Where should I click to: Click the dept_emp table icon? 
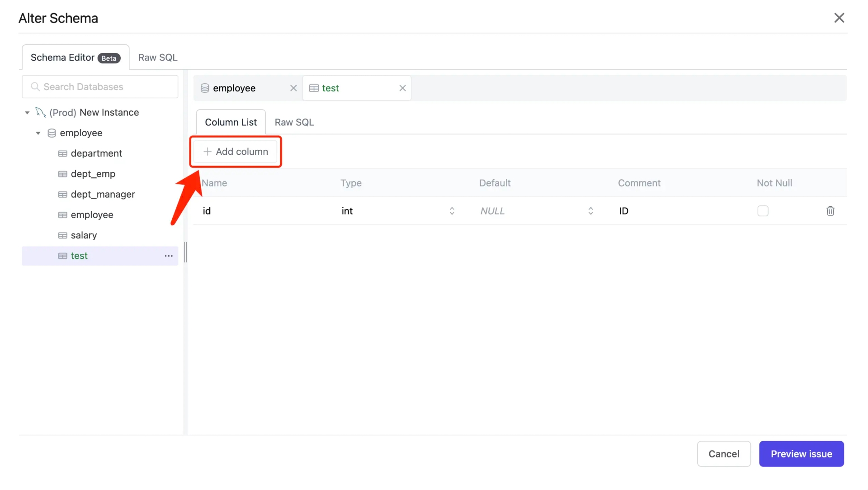(x=63, y=174)
